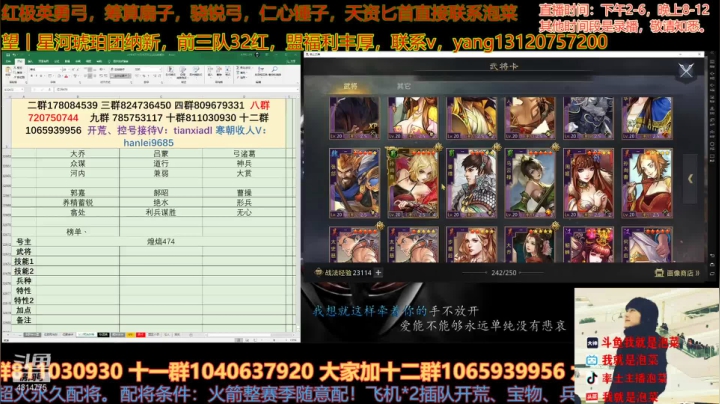Open Format as Table in Excel
The height and width of the screenshot is (404, 720).
click(x=182, y=72)
